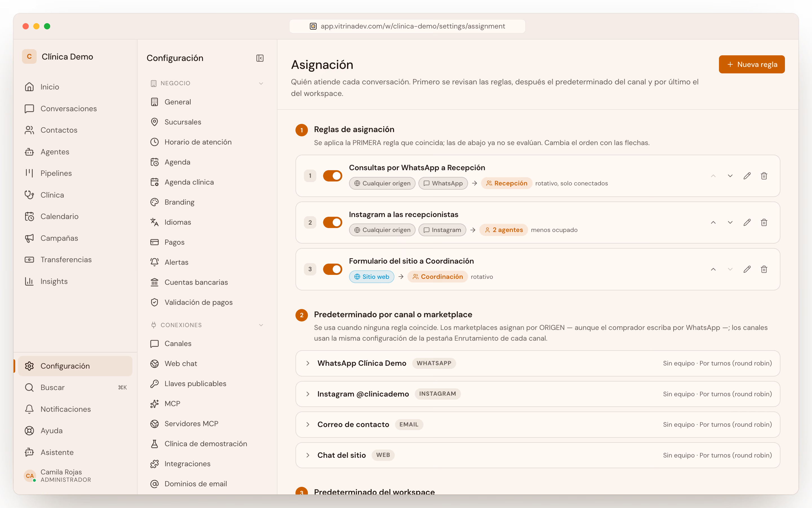
Task: Open Conversaciones in the main sidebar
Action: [x=75, y=109]
